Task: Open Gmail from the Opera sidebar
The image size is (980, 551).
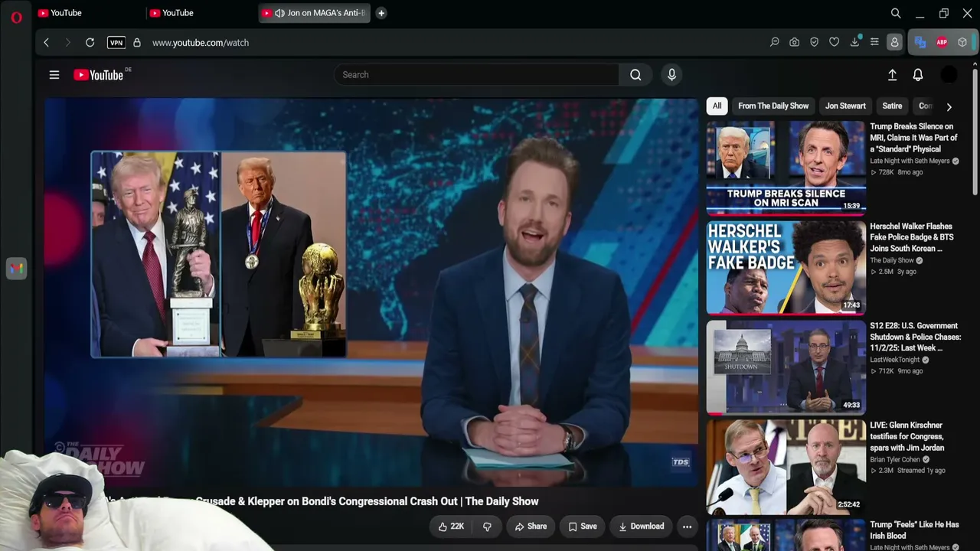Action: point(16,269)
